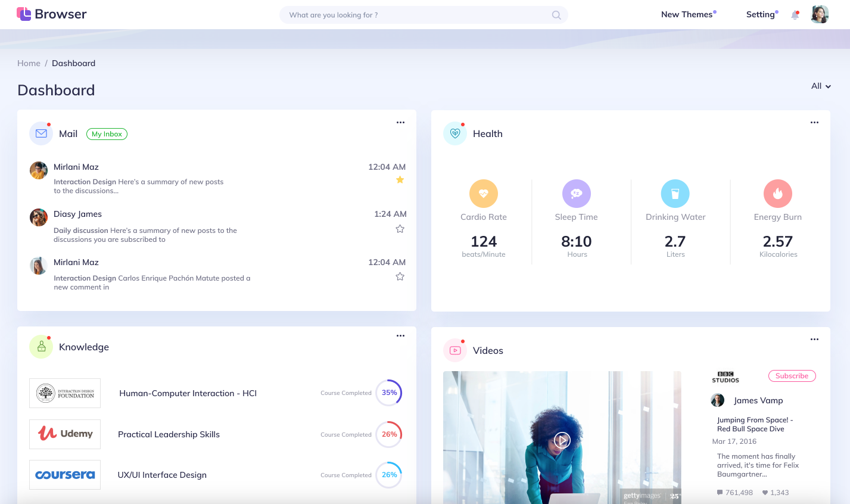Click the Mail envelope icon
Screen dimensions: 850x504
tap(41, 133)
